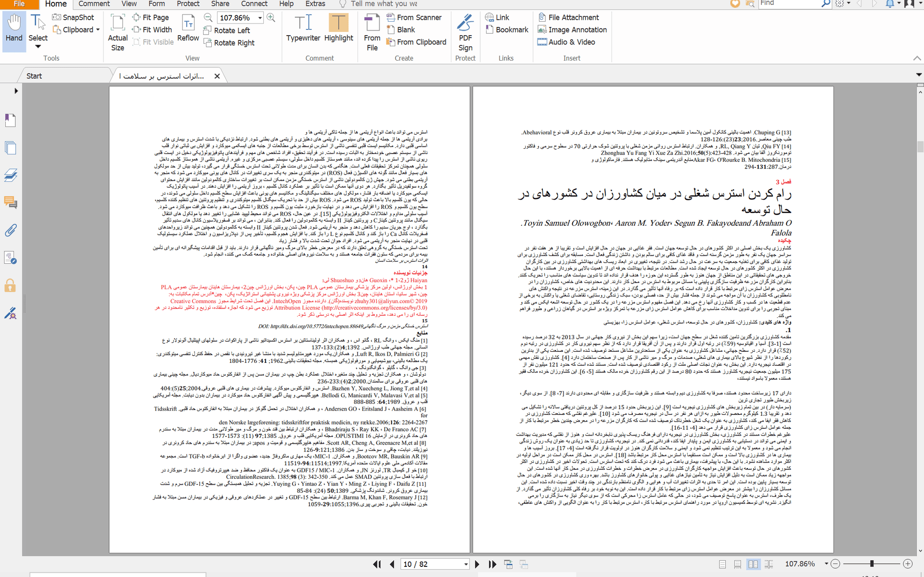Image resolution: width=924 pixels, height=577 pixels.
Task: Switch to the Protect ribbon tab
Action: [188, 4]
